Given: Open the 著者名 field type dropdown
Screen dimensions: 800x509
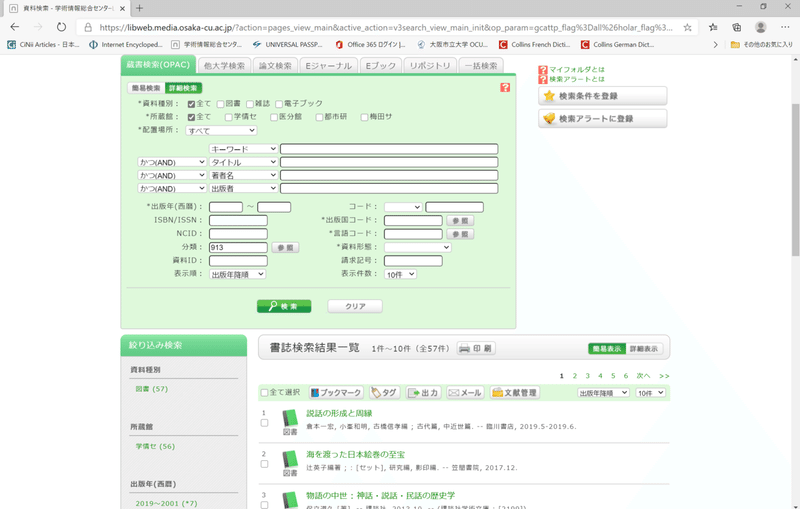Looking at the screenshot, I should tap(243, 175).
